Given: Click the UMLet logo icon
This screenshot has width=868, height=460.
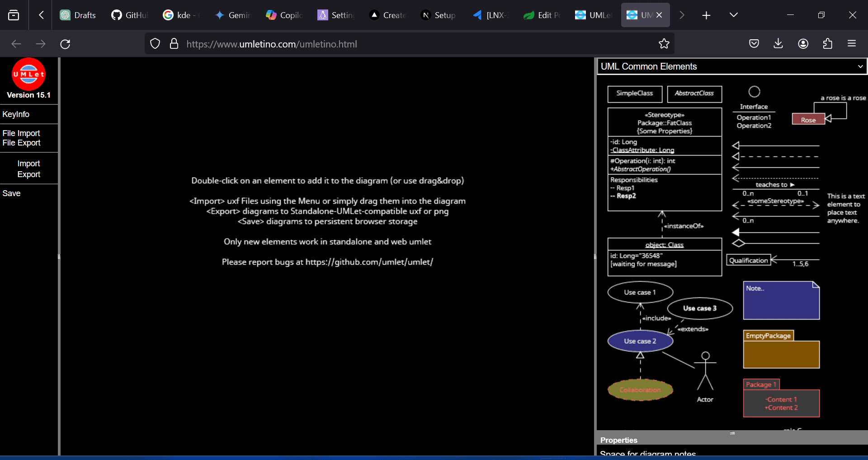Looking at the screenshot, I should (x=28, y=75).
